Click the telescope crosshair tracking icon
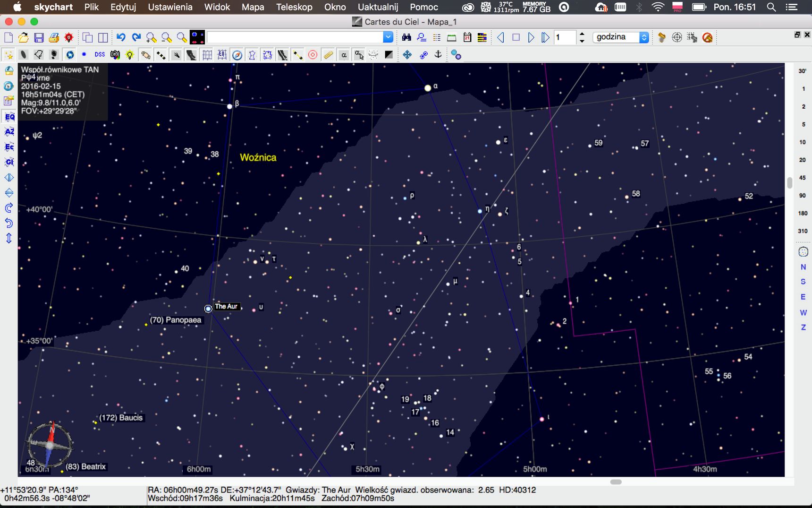The width and height of the screenshot is (812, 508). click(677, 37)
